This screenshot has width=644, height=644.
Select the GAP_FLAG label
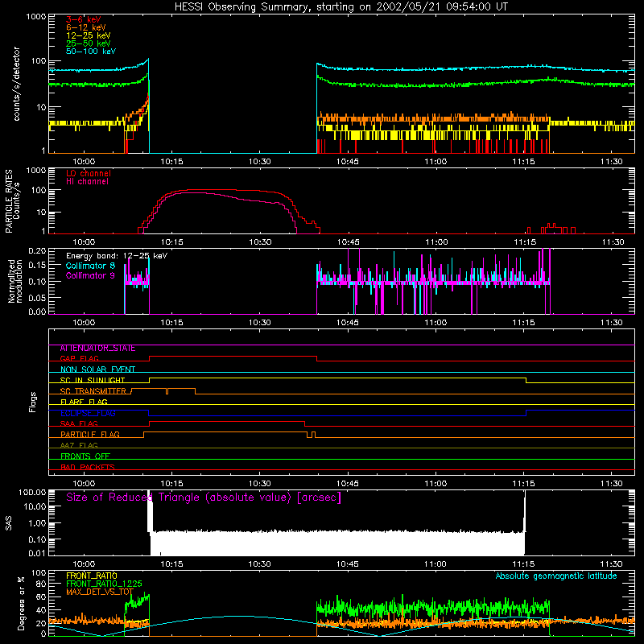point(79,358)
